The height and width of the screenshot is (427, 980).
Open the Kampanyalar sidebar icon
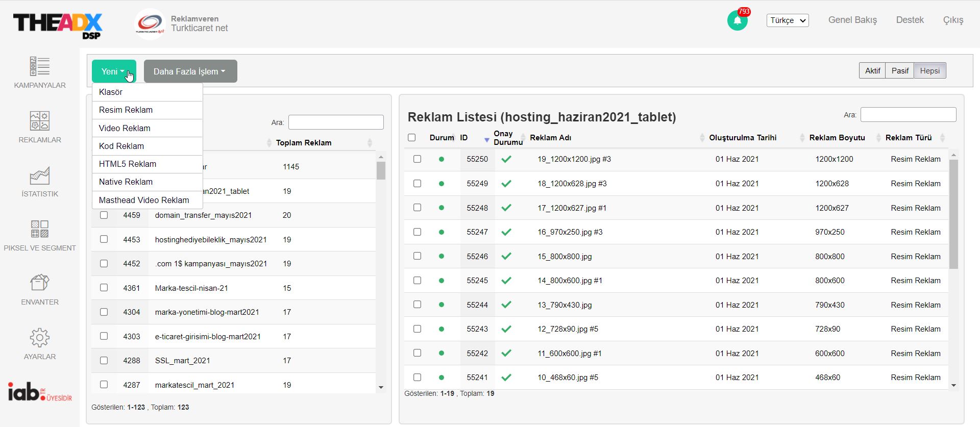pyautogui.click(x=40, y=66)
